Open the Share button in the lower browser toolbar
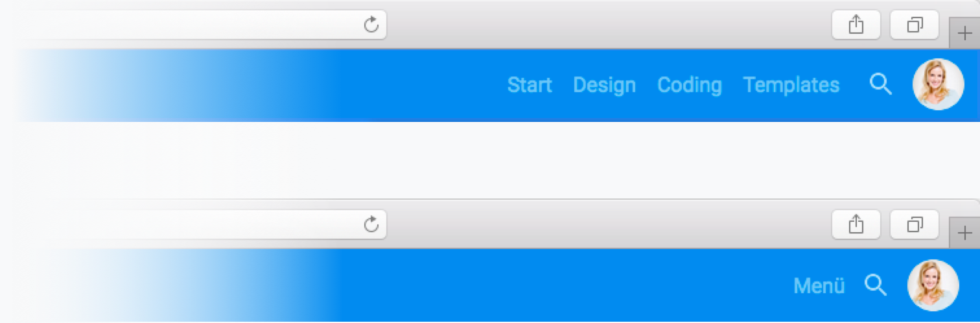 point(856,224)
